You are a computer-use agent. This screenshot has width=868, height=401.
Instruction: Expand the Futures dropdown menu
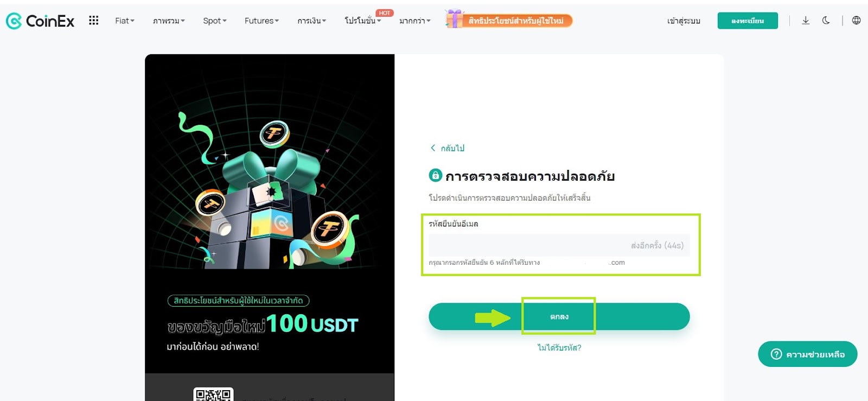coord(261,21)
